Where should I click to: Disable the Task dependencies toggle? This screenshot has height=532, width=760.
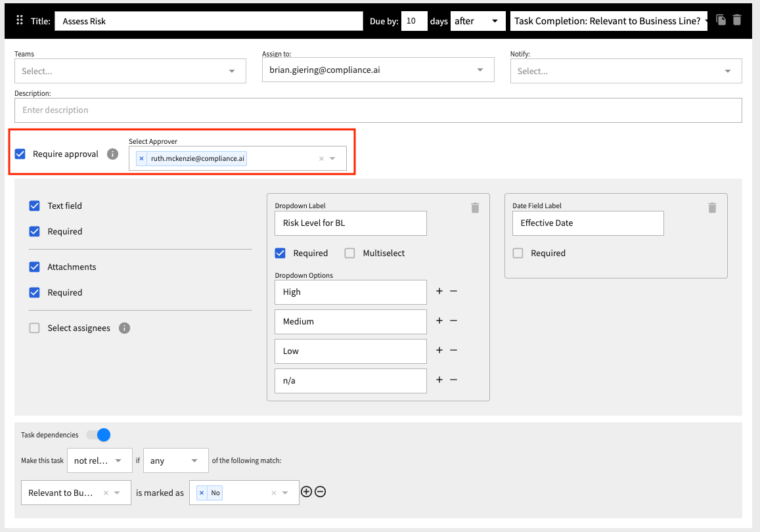100,435
